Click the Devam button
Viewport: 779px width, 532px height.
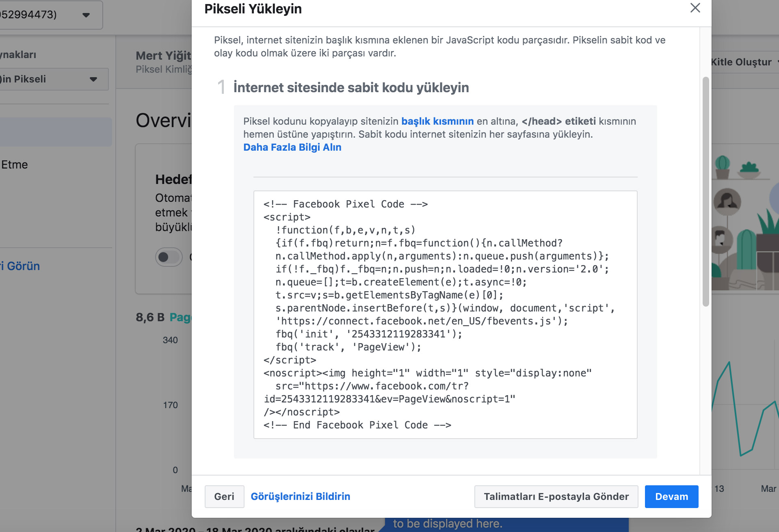point(671,496)
